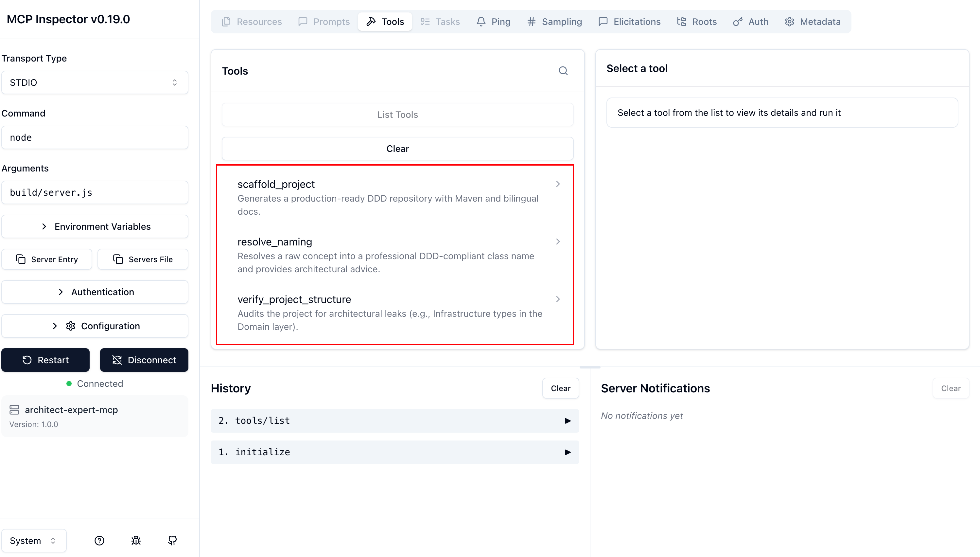Open the help question-mark icon
Image resolution: width=980 pixels, height=557 pixels.
tap(99, 541)
